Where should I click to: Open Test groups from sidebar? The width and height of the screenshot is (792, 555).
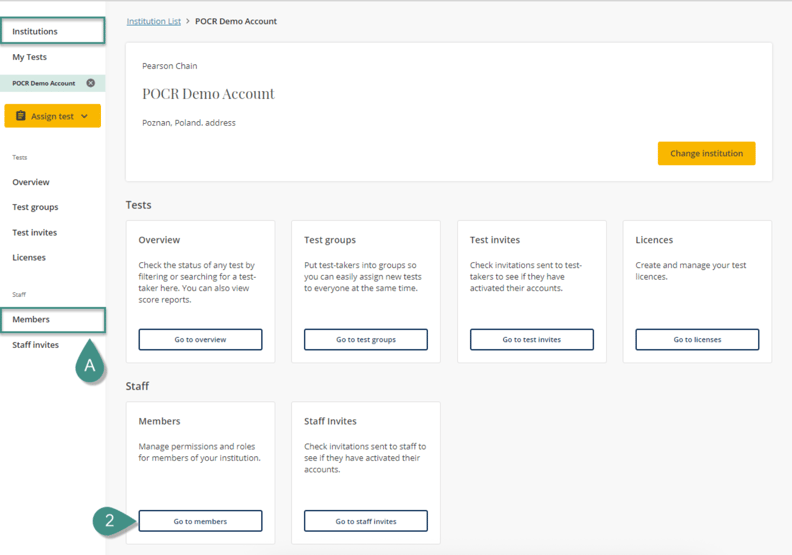point(35,207)
